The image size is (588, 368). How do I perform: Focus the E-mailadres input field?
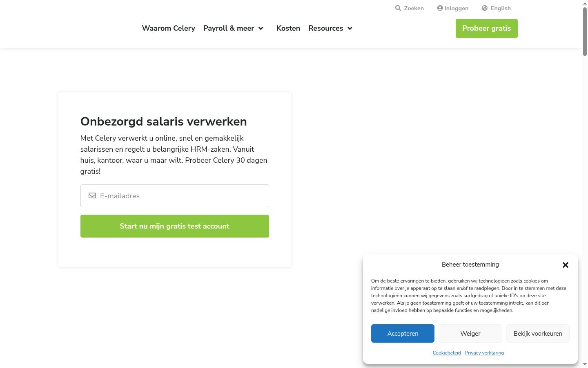pos(175,196)
